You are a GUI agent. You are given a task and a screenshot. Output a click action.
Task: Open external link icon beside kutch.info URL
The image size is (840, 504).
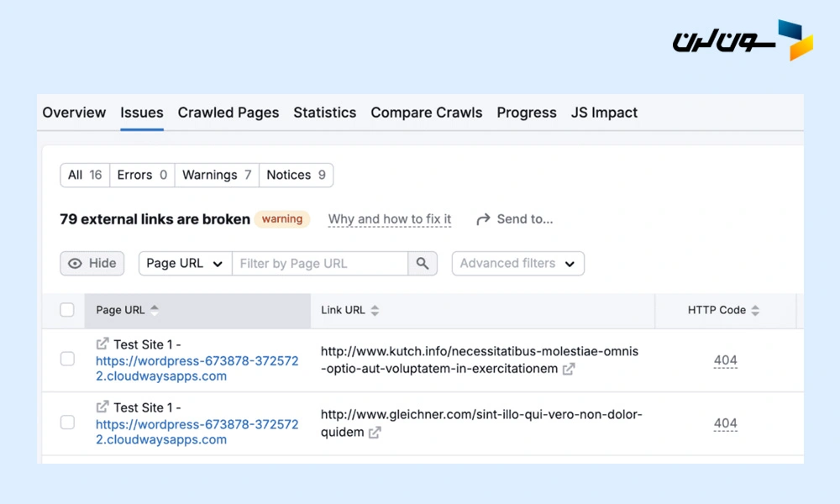tap(569, 369)
